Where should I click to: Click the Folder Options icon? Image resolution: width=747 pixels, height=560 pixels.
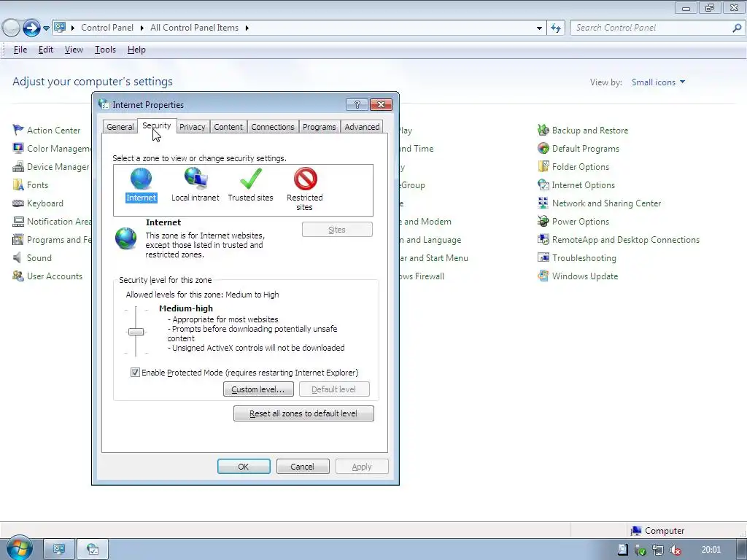[x=543, y=167]
